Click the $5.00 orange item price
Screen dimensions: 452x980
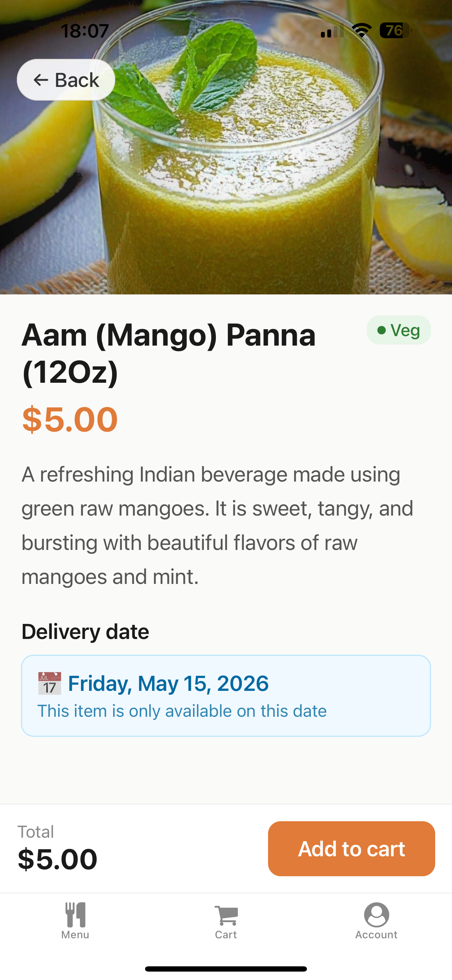click(70, 419)
